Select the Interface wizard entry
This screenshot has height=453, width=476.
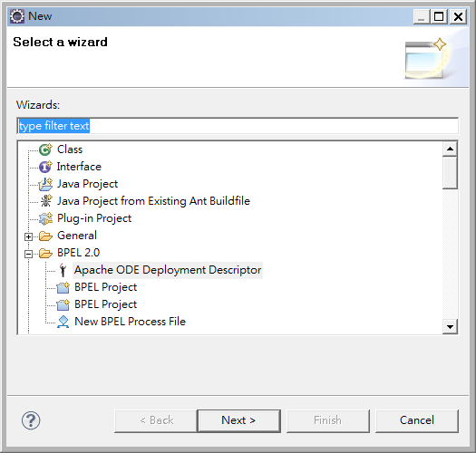79,167
